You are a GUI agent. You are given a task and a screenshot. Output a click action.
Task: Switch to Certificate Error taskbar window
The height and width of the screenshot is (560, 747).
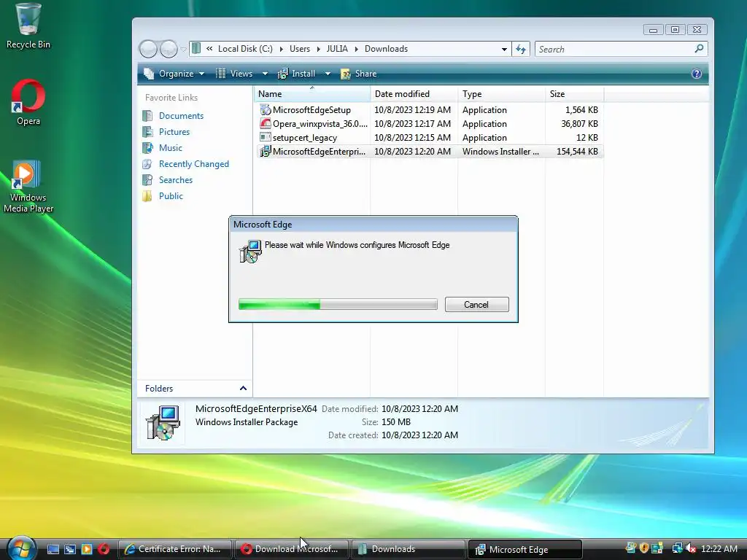click(174, 549)
